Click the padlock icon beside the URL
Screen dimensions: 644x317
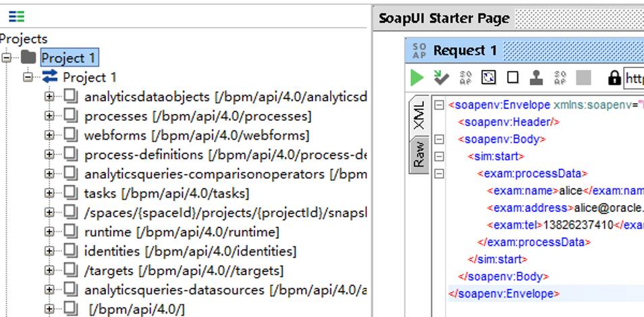[614, 78]
